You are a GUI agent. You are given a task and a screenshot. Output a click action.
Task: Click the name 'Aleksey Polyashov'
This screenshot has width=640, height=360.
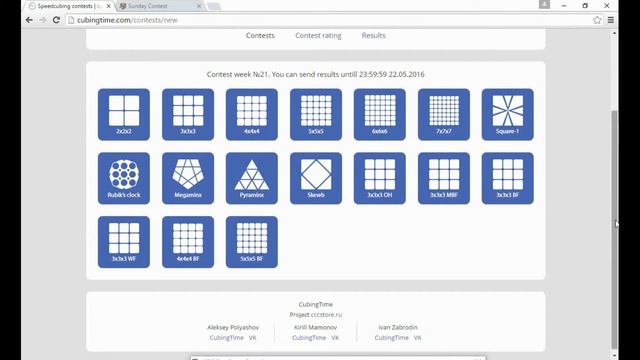233,327
